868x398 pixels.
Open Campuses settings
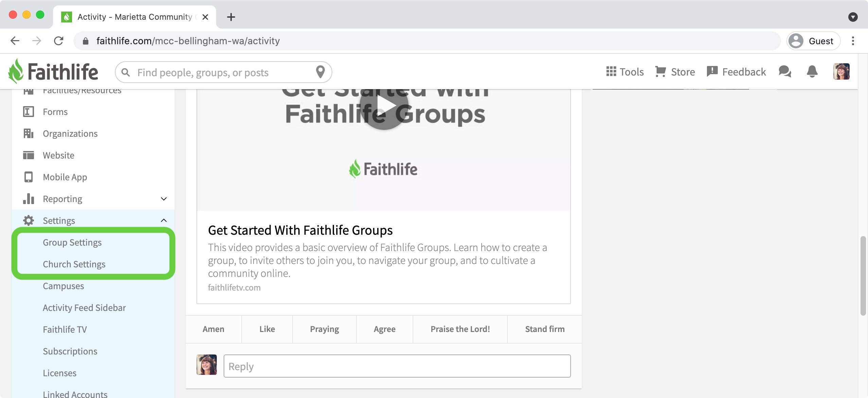[x=63, y=286]
